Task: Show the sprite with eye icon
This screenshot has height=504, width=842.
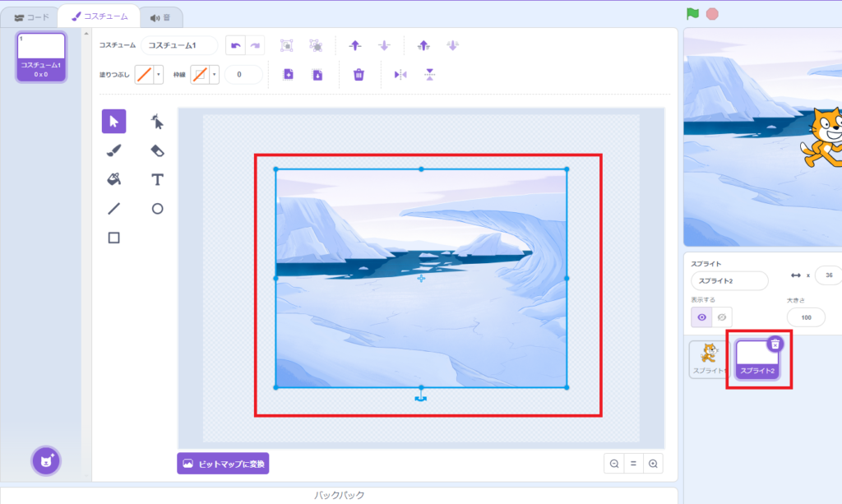Action: [x=701, y=317]
